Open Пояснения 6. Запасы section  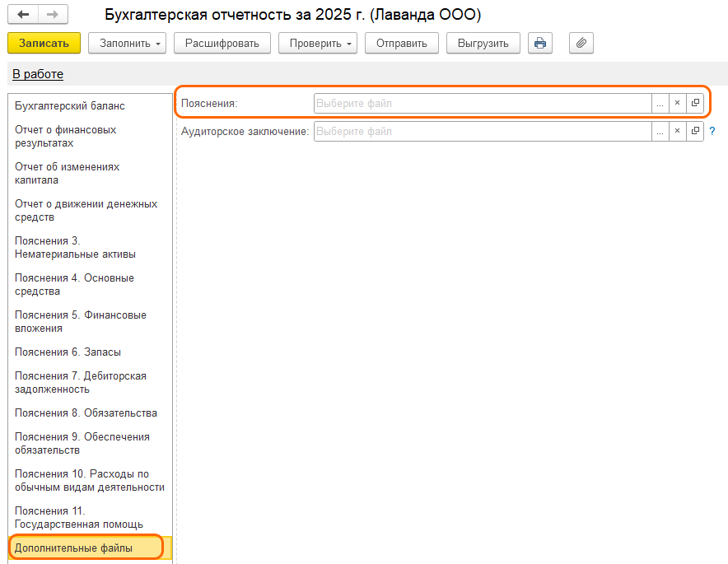(x=68, y=352)
